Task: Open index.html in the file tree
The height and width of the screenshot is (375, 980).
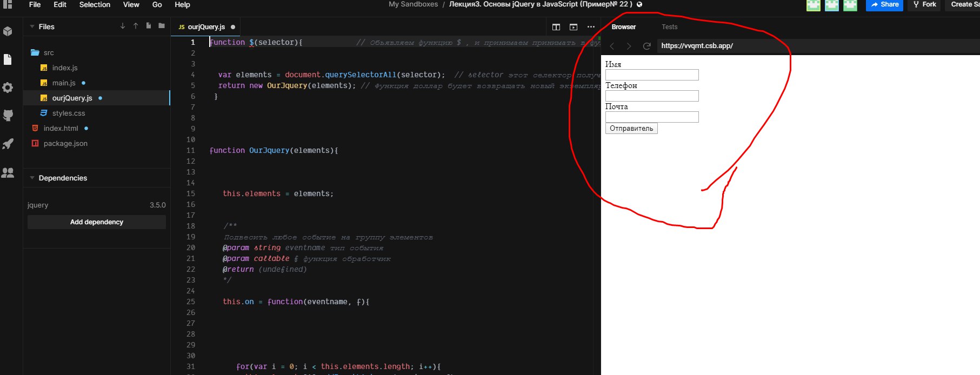Action: (x=61, y=128)
